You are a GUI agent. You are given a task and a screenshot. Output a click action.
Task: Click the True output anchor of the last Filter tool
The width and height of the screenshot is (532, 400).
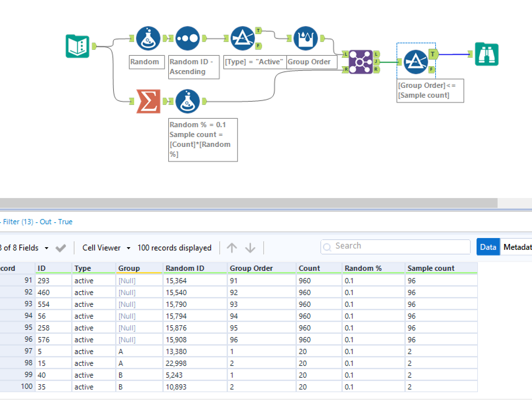433,55
